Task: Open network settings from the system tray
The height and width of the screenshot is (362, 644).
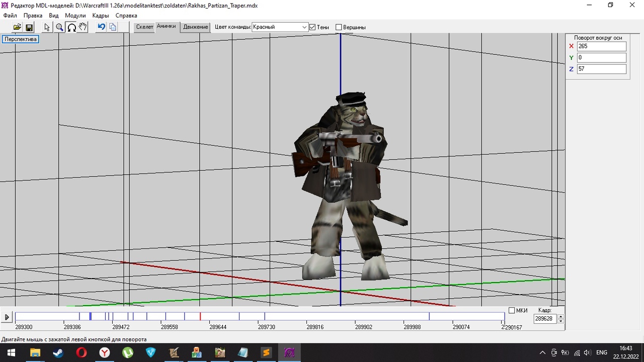Action: 577,352
